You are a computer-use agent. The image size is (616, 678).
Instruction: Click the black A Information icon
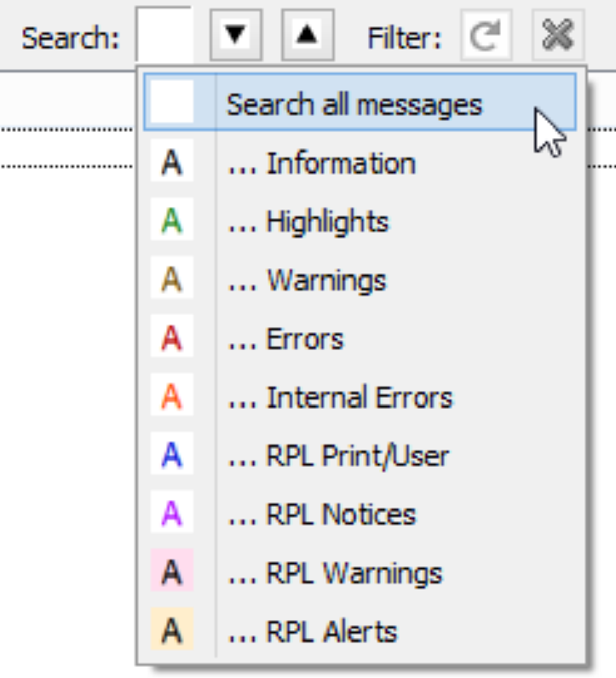(172, 164)
